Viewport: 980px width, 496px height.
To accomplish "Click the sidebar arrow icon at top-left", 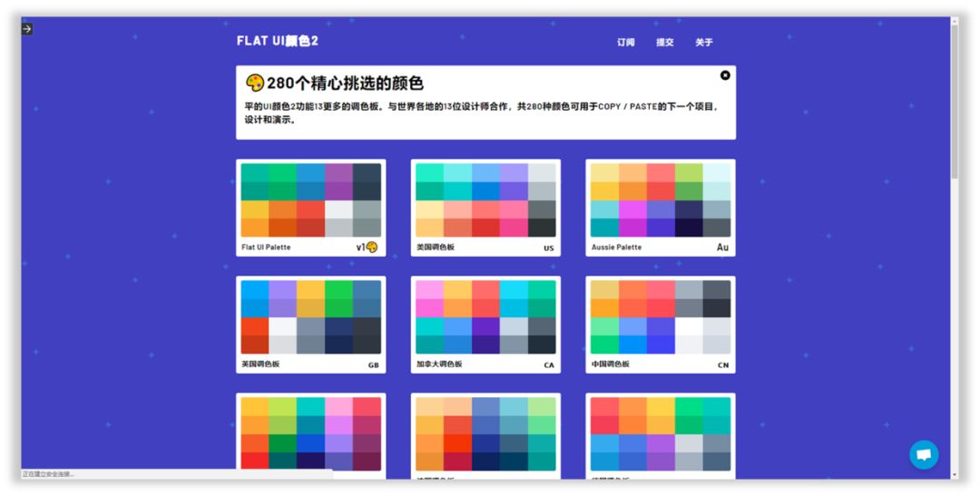I will [27, 29].
